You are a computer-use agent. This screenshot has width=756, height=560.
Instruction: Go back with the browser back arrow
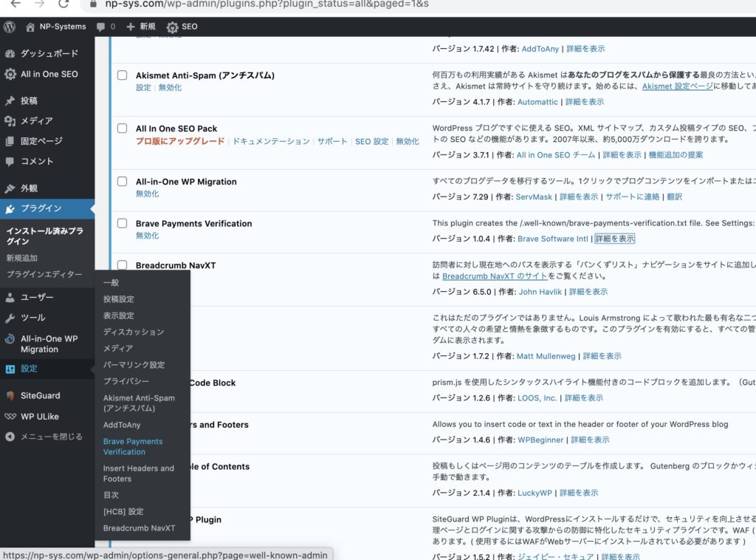(16, 4)
